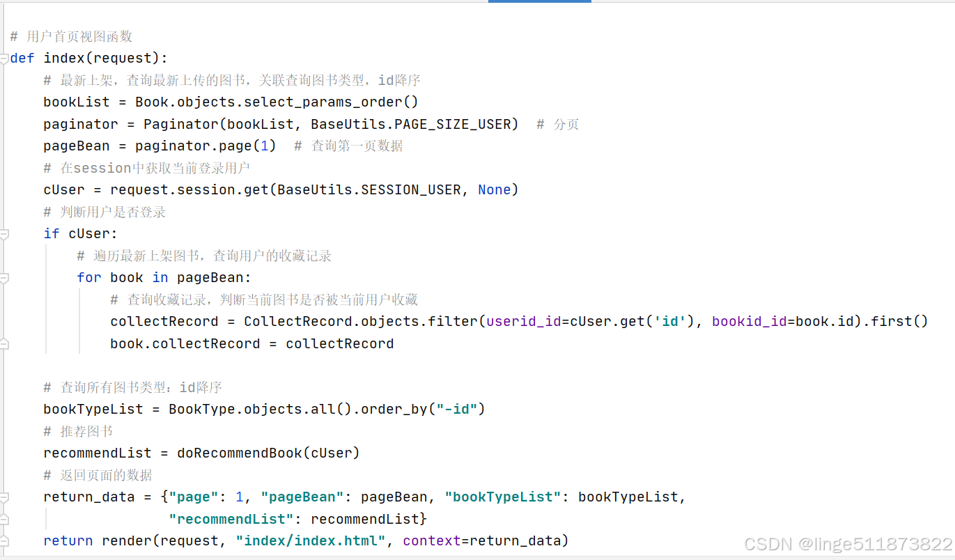Click the "bookTypeList" dictionary key string

coord(503,497)
